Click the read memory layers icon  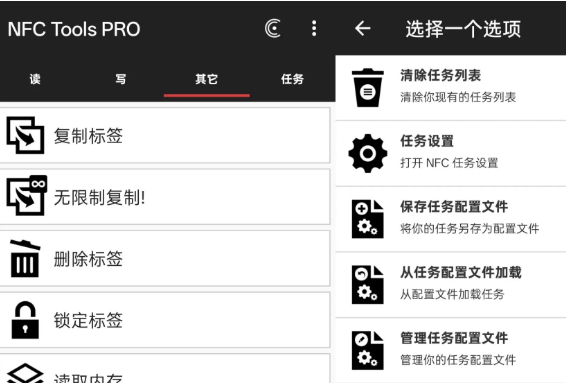[x=25, y=373]
